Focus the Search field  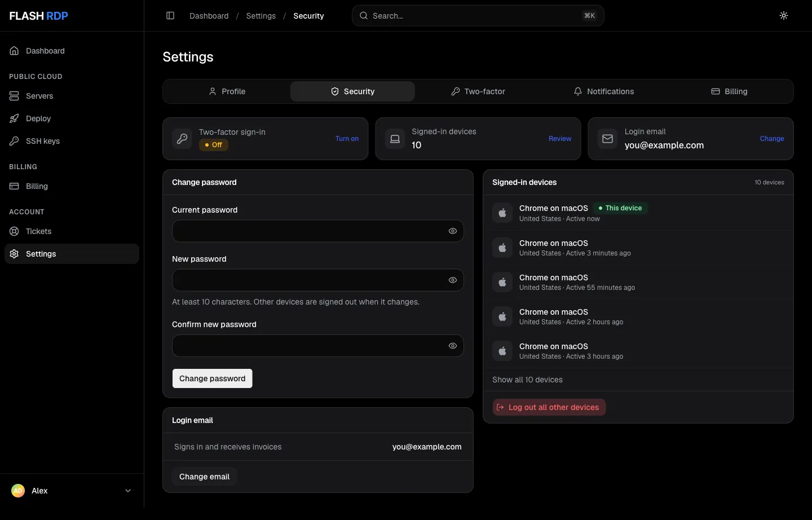pyautogui.click(x=478, y=16)
